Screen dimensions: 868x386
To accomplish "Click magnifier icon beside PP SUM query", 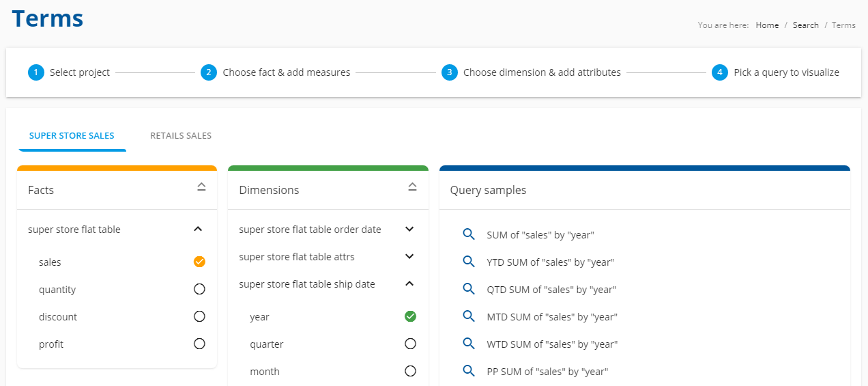I will click(x=469, y=371).
